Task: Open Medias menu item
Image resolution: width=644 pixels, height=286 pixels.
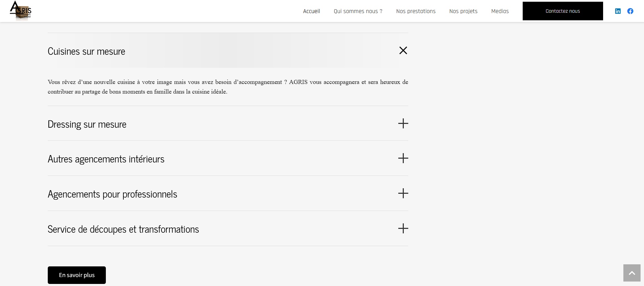Action: (x=500, y=11)
